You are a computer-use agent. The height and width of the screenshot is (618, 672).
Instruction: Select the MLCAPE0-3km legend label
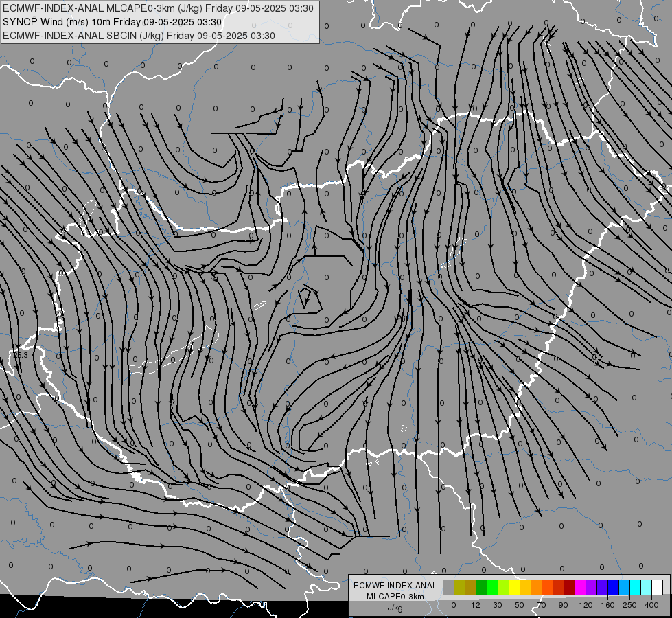point(395,597)
